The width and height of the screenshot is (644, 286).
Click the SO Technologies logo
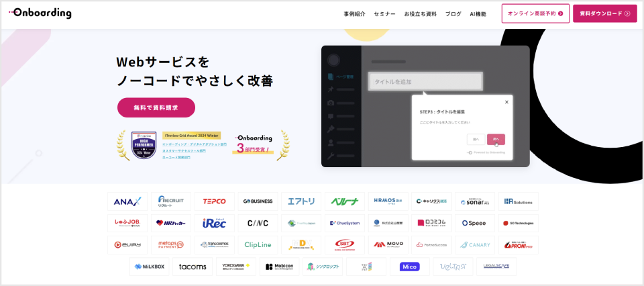tap(519, 223)
